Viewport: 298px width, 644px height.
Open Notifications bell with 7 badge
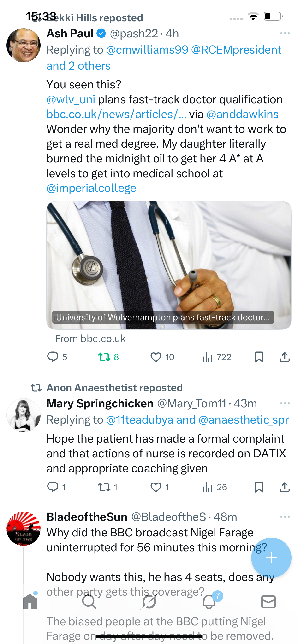(x=209, y=602)
